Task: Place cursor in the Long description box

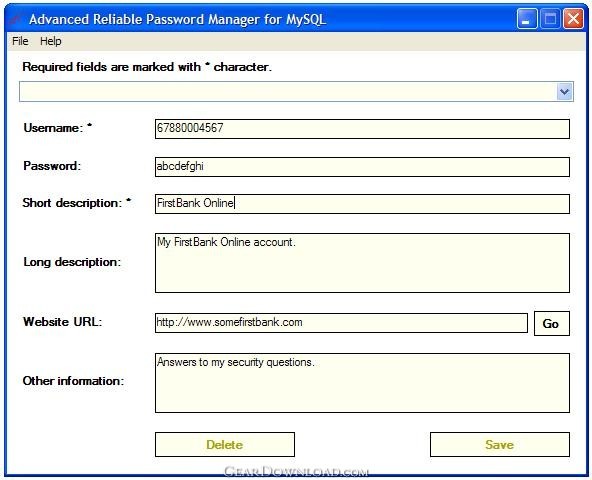Action: [362, 263]
